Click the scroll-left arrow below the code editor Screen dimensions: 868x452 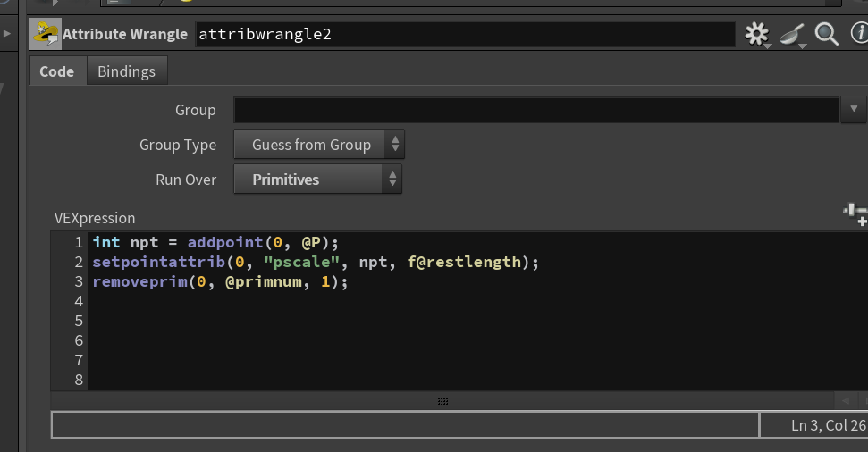846,400
